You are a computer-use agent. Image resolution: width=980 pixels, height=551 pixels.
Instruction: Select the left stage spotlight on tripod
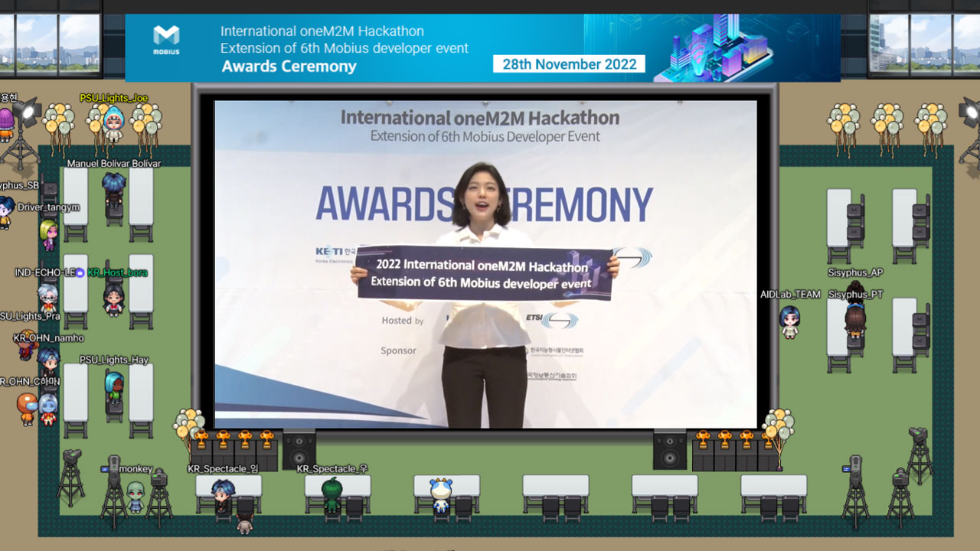coord(21,134)
